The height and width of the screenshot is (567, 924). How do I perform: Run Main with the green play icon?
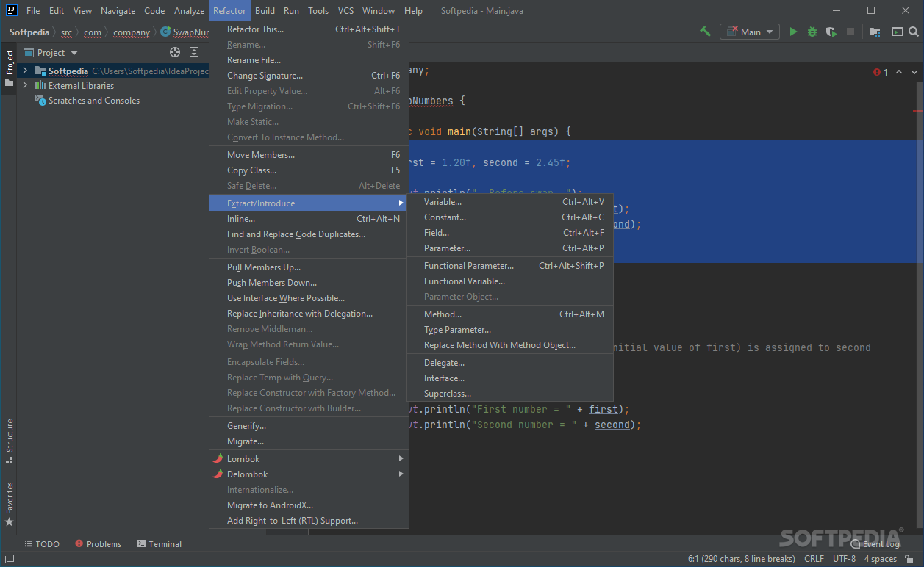(793, 32)
